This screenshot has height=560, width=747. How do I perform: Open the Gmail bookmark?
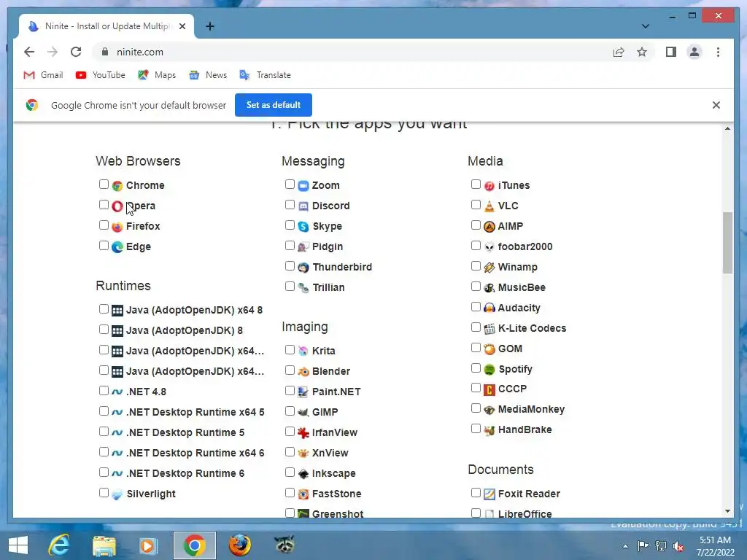point(43,75)
